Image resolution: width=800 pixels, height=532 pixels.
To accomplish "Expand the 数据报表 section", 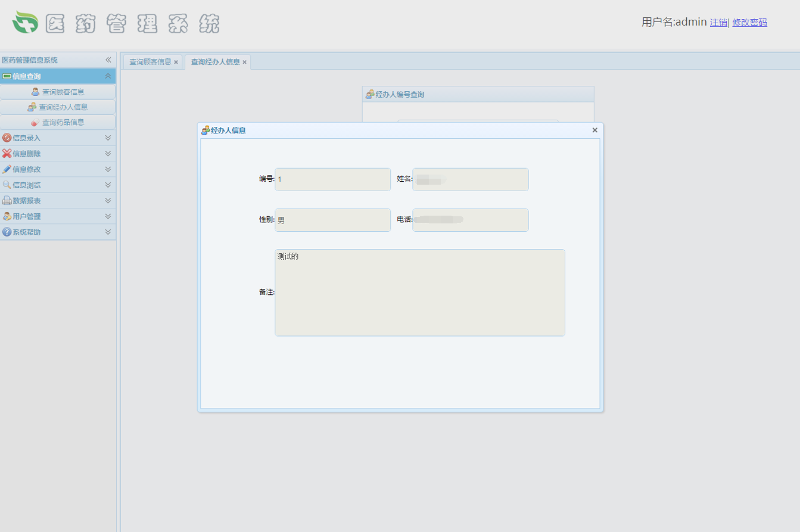I will (x=108, y=201).
